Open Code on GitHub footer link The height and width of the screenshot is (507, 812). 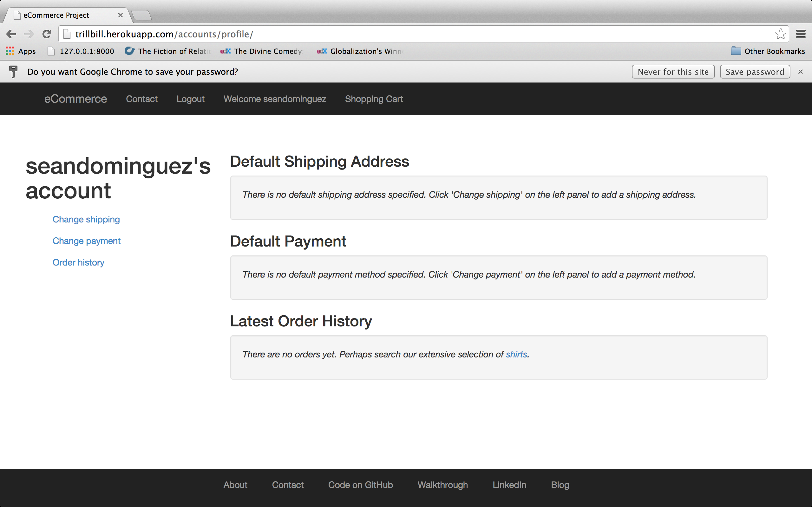tap(360, 485)
